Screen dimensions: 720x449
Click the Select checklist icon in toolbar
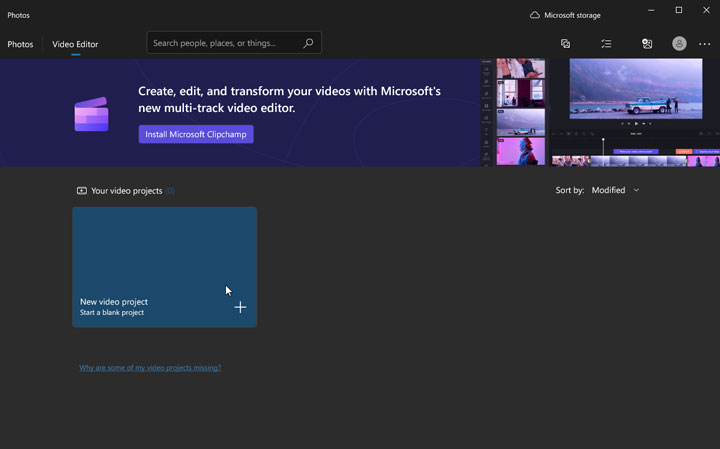(606, 44)
